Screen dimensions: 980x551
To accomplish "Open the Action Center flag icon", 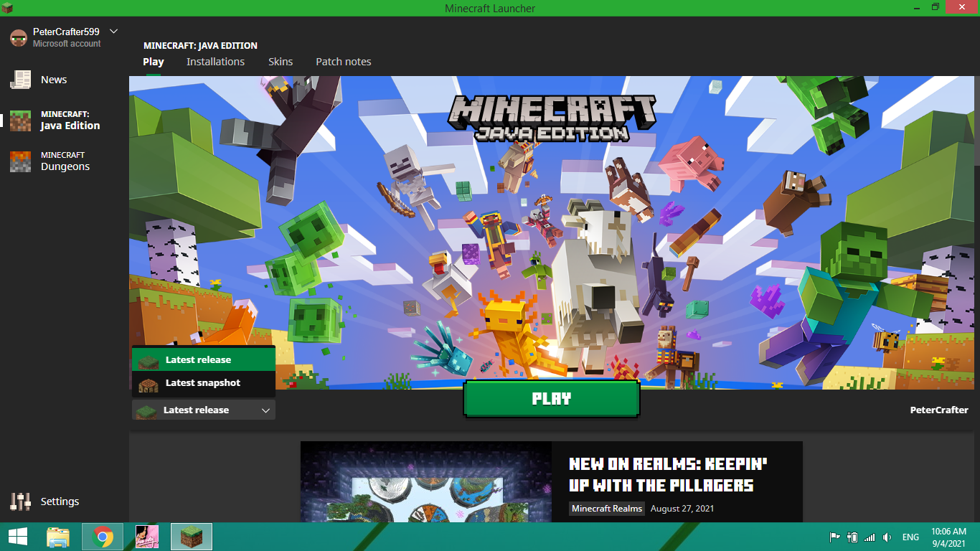I will [834, 537].
